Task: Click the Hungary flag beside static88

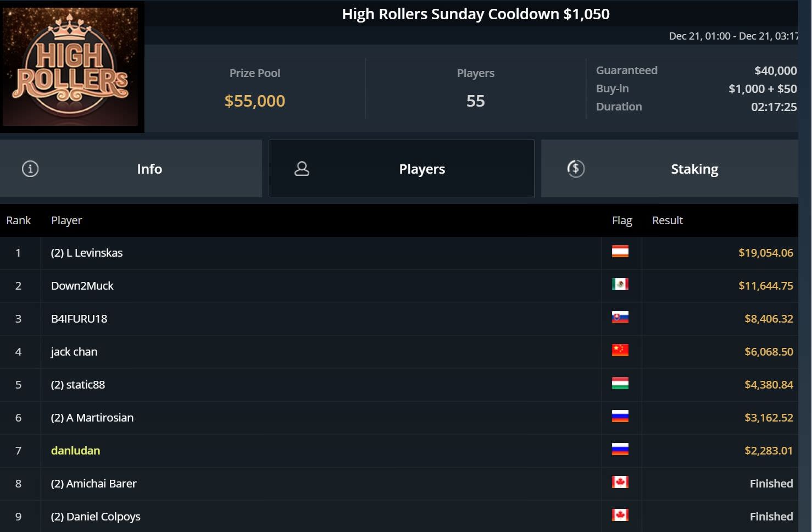Action: pos(620,384)
